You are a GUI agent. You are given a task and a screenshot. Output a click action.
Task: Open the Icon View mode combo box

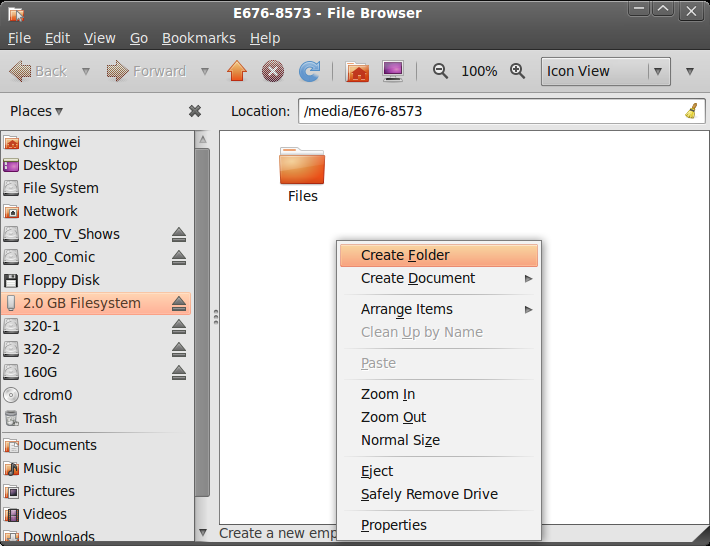pyautogui.click(x=605, y=71)
